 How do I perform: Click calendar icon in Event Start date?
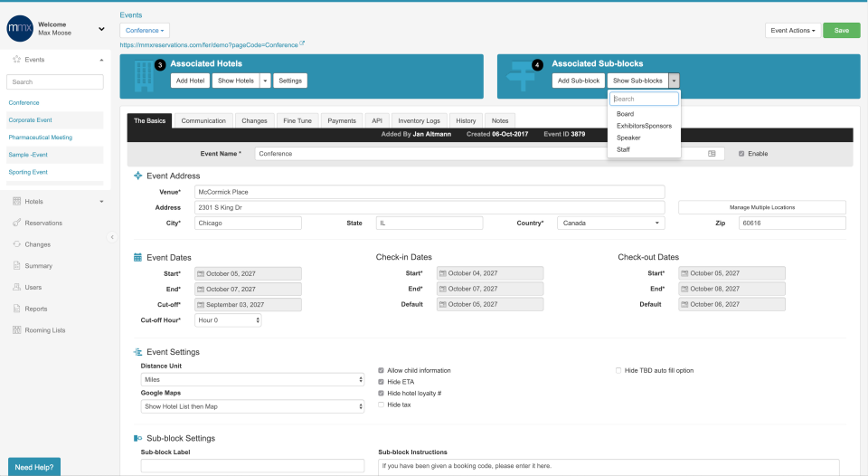point(201,273)
